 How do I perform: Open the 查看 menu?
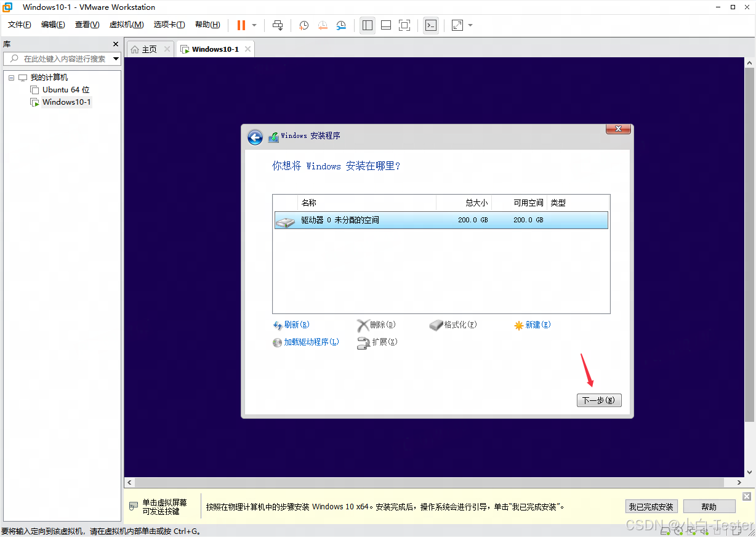pyautogui.click(x=87, y=25)
